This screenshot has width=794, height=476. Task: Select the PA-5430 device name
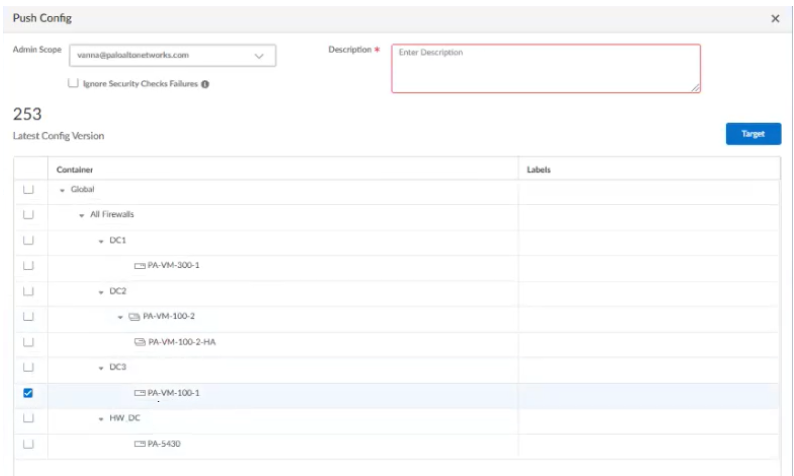point(164,444)
